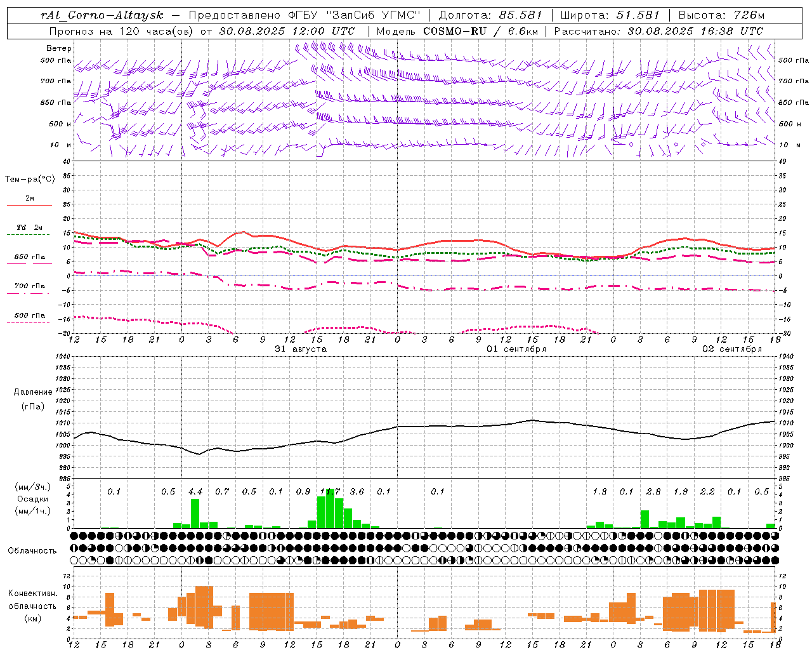Click the 2.8 precipitation total value
Viewport: 812px width, 650px height.
[653, 492]
